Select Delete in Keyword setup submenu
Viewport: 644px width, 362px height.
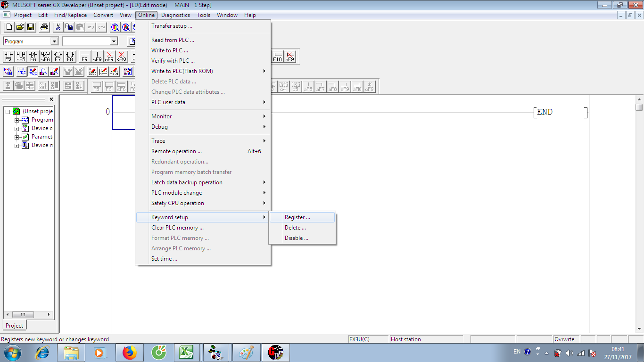(302, 228)
